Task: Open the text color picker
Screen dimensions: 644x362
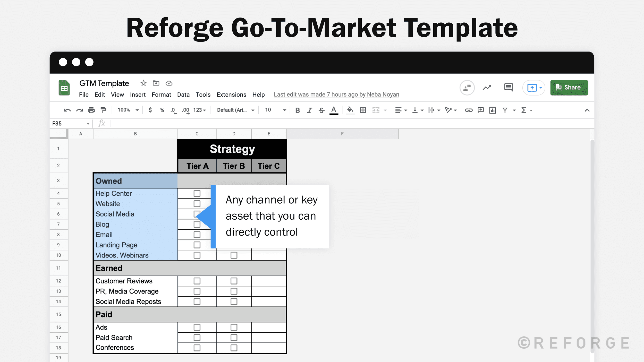Action: (x=334, y=110)
